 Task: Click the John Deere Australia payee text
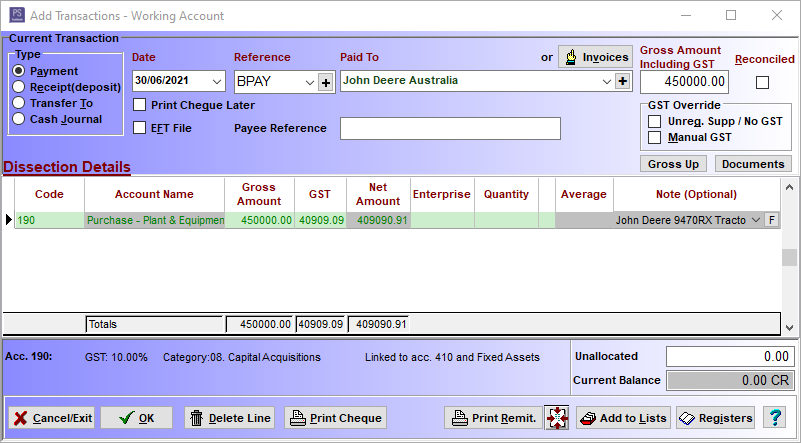pos(400,80)
